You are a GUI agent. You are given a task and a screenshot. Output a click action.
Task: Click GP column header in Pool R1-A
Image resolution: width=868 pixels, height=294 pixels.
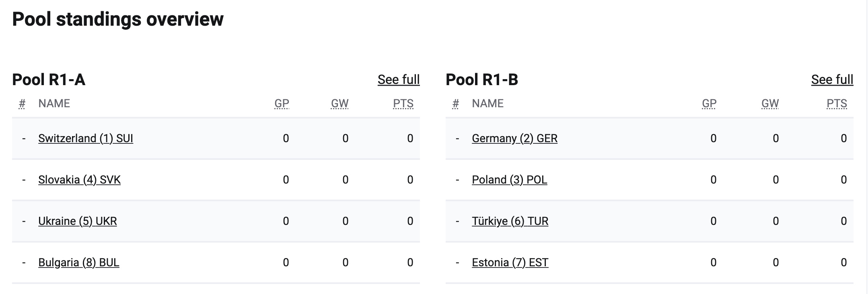click(282, 104)
